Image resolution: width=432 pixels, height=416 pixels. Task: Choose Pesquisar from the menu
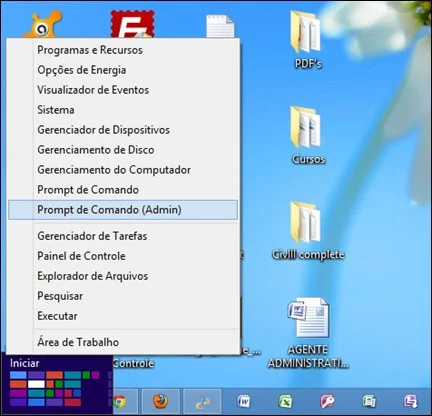123,296
